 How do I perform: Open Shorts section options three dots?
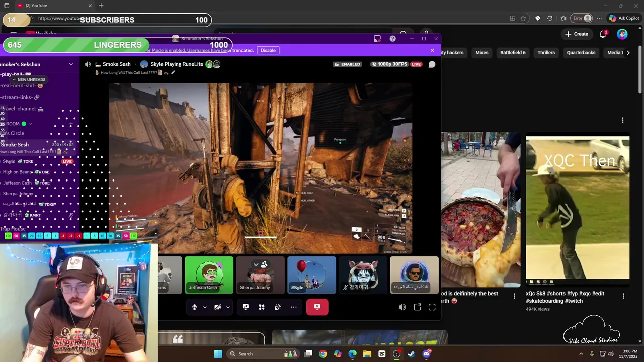623,120
